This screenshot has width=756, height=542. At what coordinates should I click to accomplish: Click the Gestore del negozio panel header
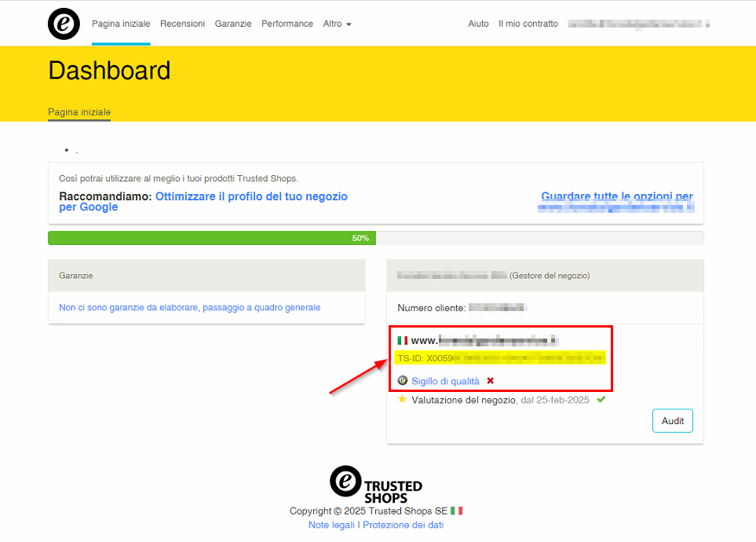[546, 276]
